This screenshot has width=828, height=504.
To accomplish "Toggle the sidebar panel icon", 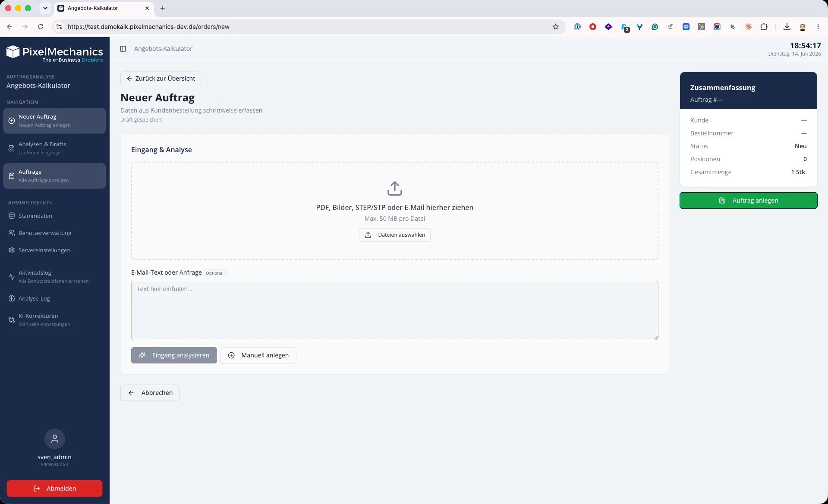I will tap(123, 49).
